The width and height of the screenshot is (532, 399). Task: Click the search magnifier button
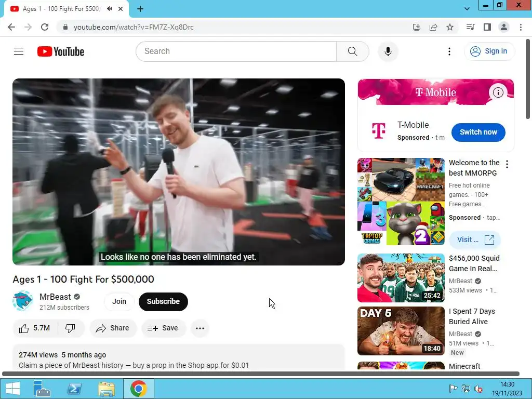click(353, 51)
